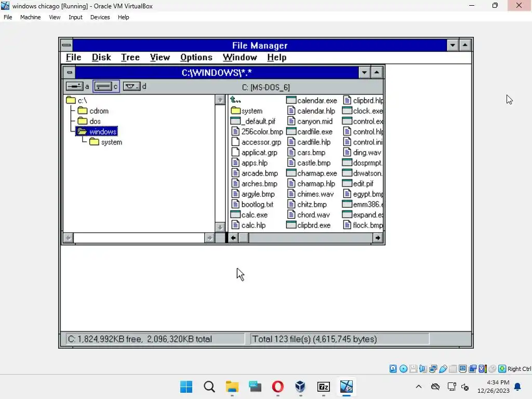Select hard drive c icon

(x=103, y=87)
